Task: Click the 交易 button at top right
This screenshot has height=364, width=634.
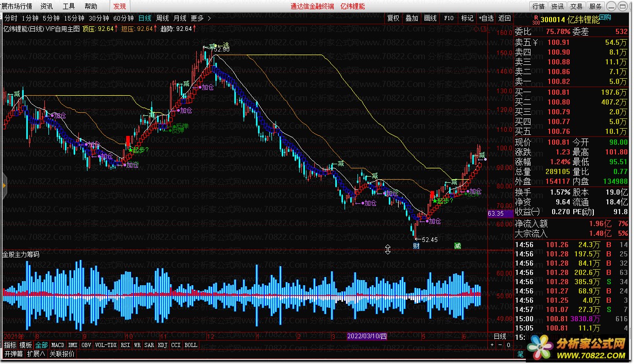Action: pos(577,6)
